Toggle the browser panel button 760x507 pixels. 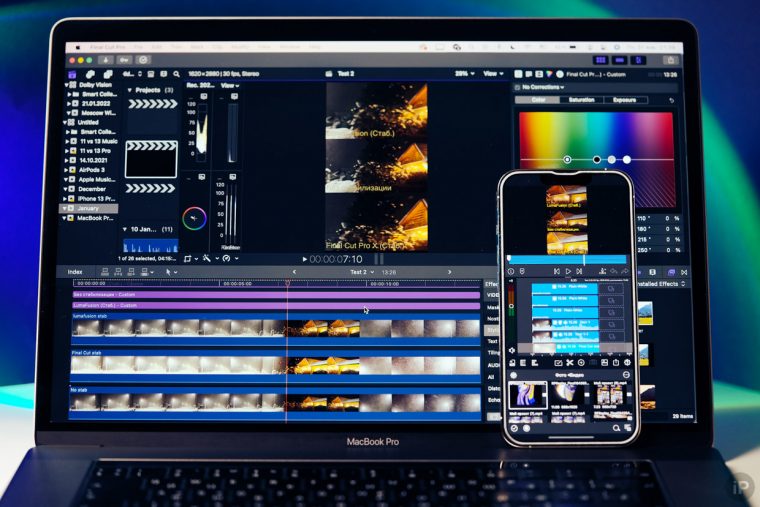601,60
